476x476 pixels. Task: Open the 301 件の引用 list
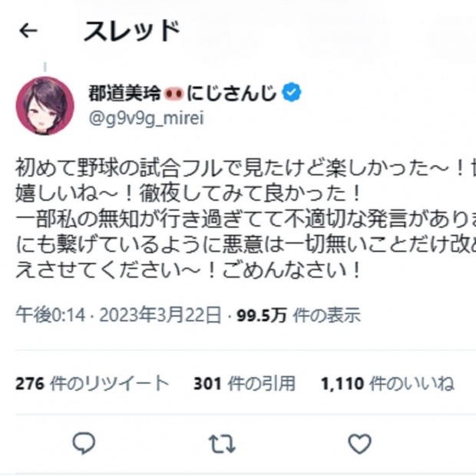click(x=244, y=383)
